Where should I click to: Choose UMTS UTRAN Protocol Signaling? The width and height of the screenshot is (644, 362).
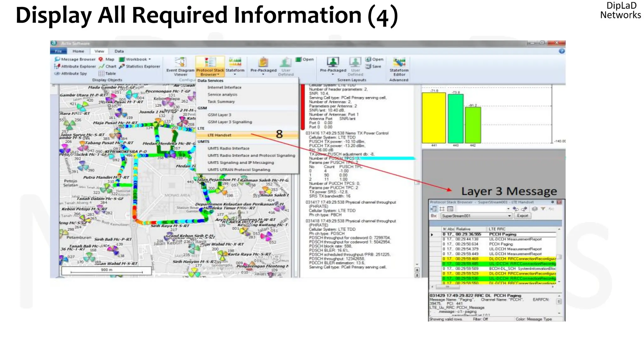pos(239,169)
